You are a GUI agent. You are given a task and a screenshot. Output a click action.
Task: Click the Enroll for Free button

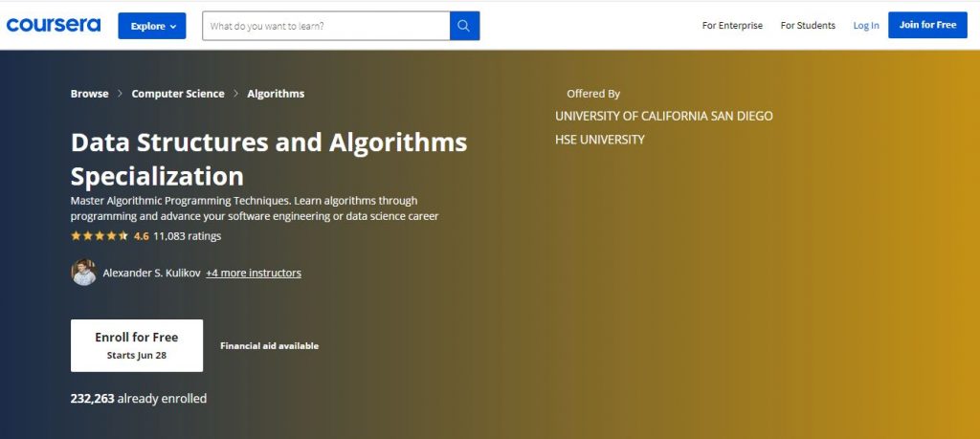pyautogui.click(x=137, y=344)
